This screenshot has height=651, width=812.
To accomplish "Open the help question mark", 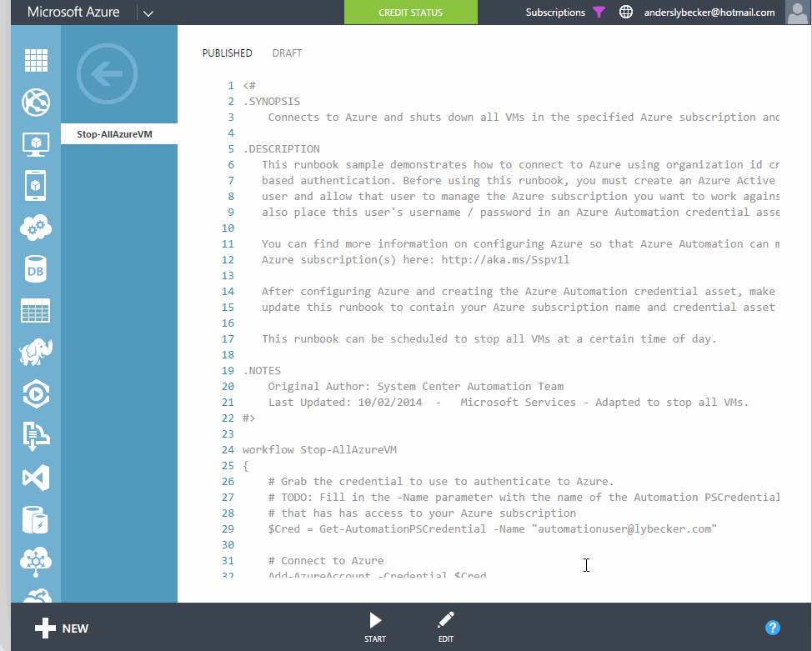I will [773, 628].
